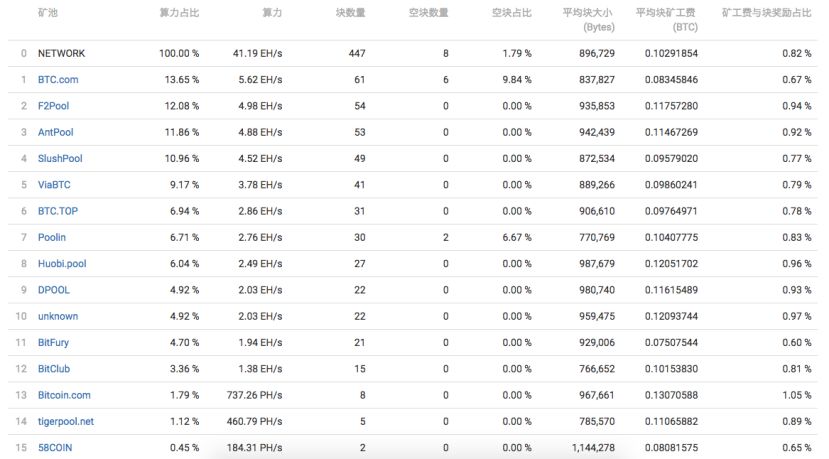Click the tigerpool.net link
The image size is (829, 459).
coord(66,421)
